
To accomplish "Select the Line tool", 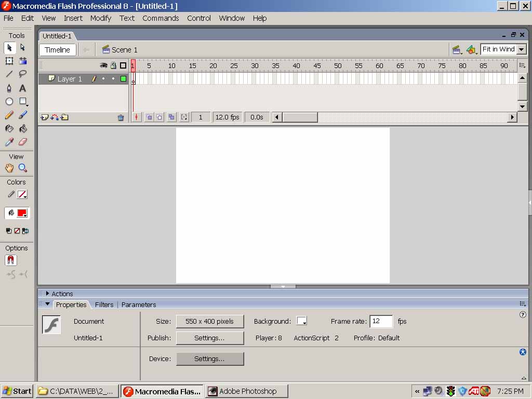I will point(9,74).
